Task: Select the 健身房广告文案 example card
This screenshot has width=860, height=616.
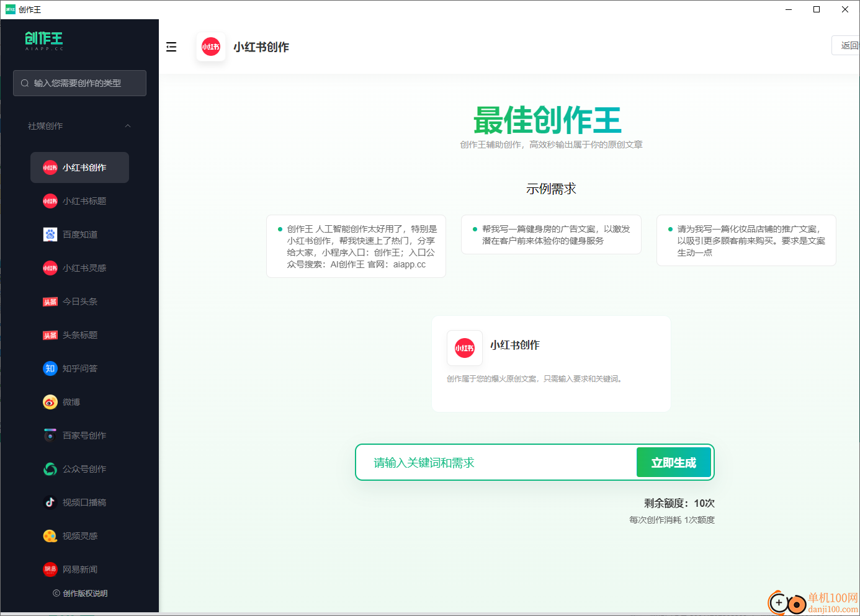Action: (551, 234)
